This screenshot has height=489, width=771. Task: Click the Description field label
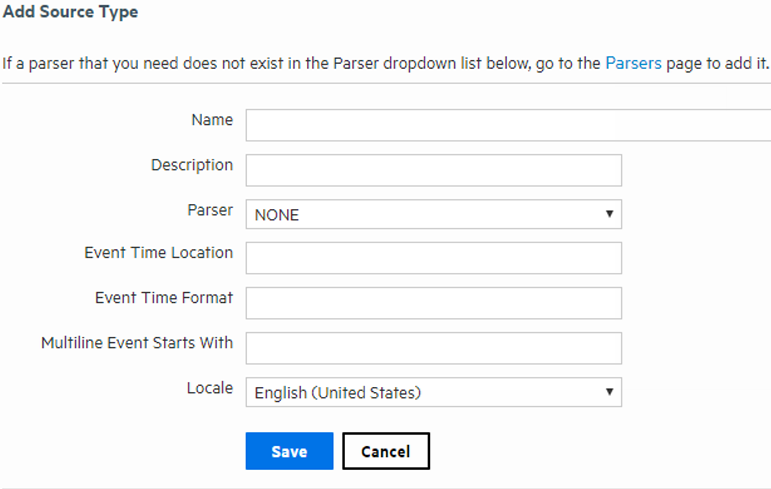[192, 165]
